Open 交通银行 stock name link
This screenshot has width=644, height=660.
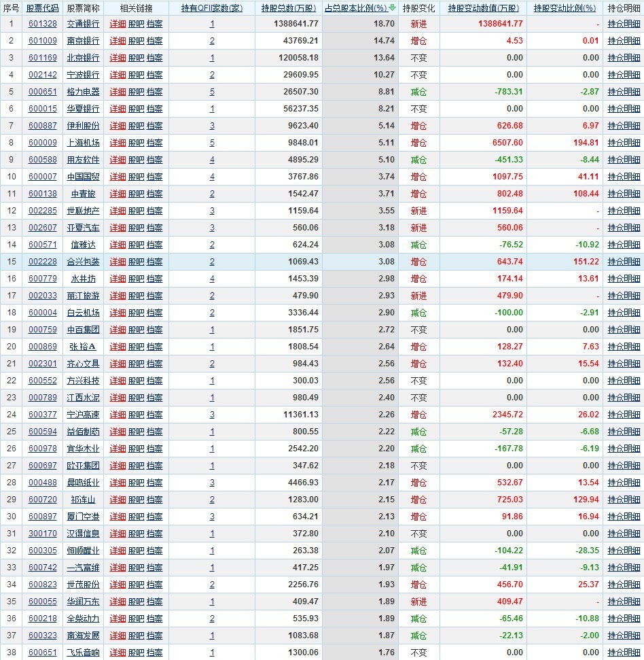point(84,24)
